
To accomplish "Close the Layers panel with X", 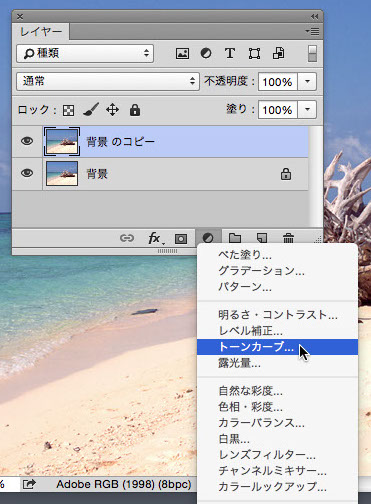I will coord(20,16).
